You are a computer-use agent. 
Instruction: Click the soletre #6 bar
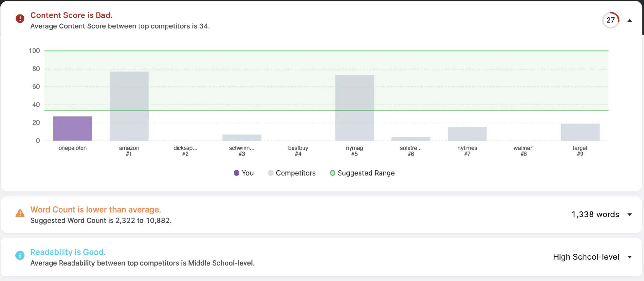coord(411,139)
